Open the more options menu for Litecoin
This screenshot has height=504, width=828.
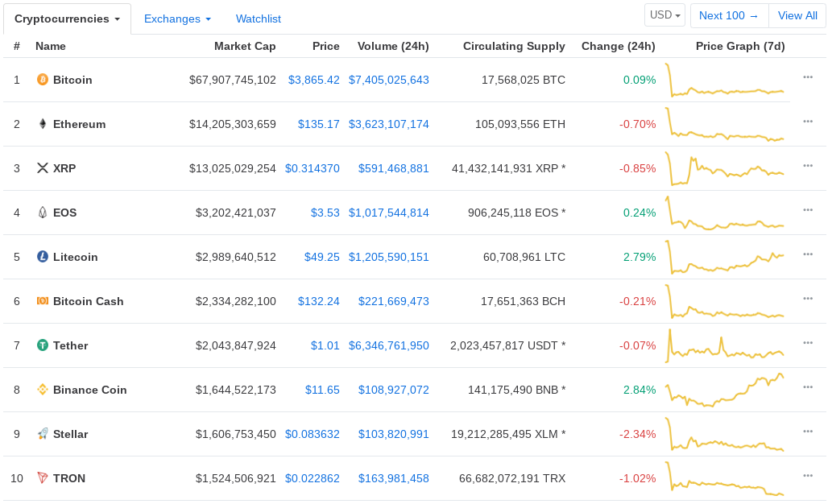click(x=808, y=254)
